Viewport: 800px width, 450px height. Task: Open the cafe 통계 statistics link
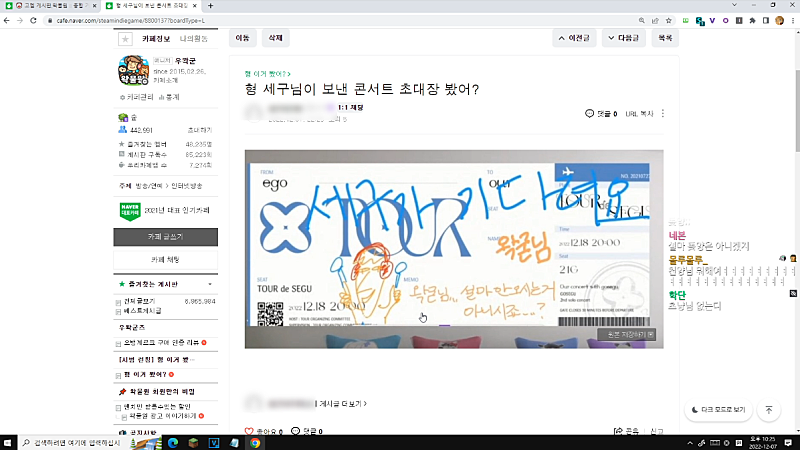(169, 97)
